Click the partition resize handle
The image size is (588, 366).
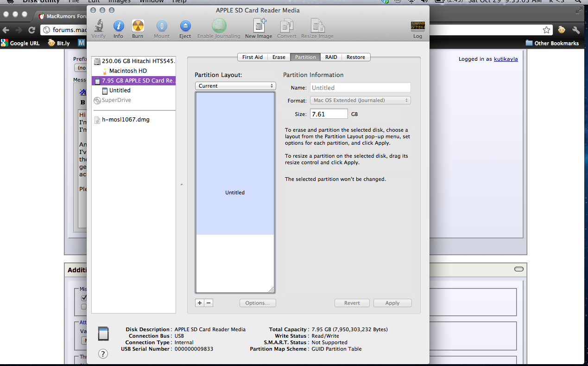pyautogui.click(x=271, y=289)
